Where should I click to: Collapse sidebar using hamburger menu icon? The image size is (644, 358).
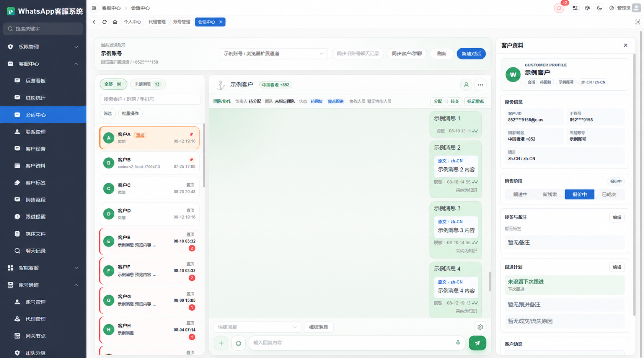tap(94, 8)
